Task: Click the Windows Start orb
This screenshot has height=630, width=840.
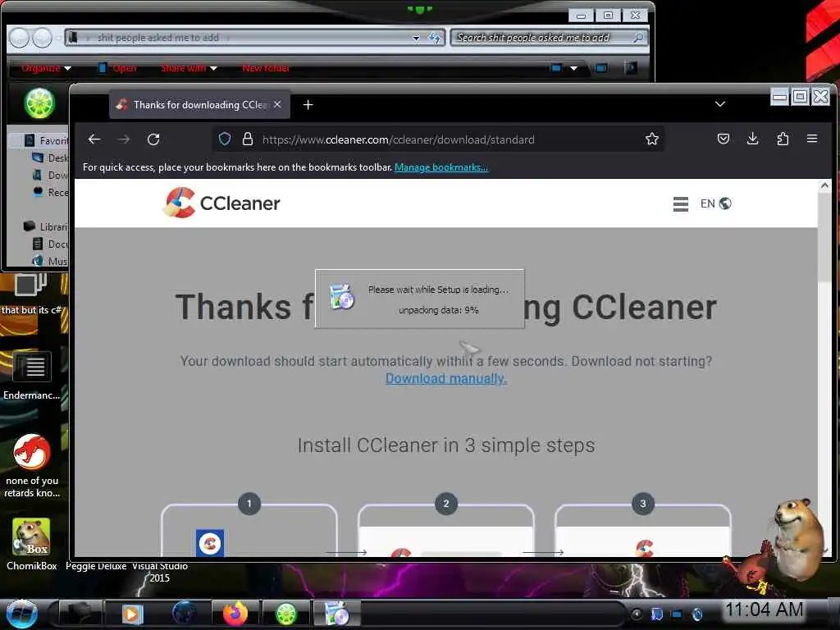Action: pos(22,614)
